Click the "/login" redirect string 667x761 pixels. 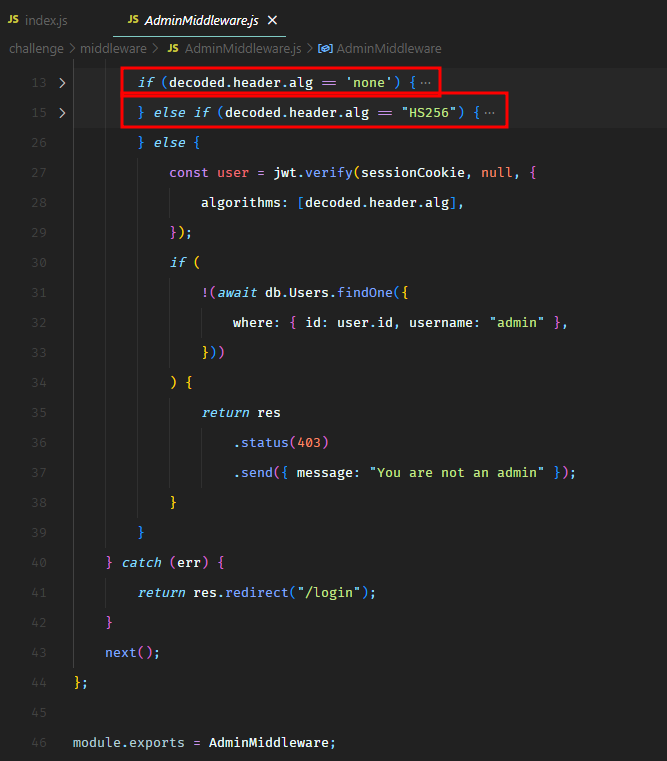tap(331, 593)
